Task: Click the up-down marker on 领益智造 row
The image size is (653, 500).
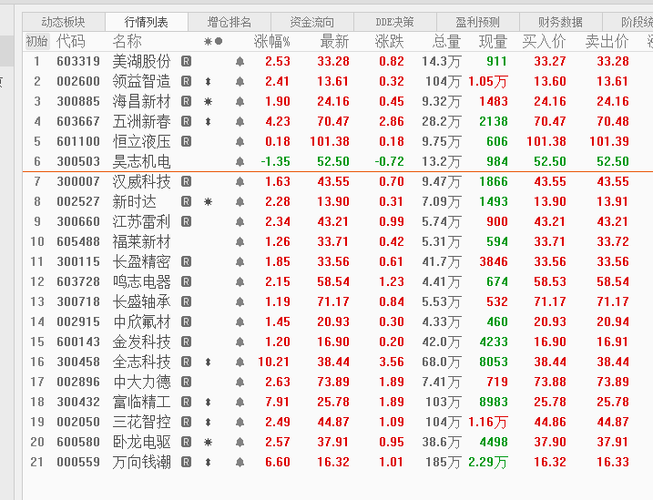Action: coord(208,82)
